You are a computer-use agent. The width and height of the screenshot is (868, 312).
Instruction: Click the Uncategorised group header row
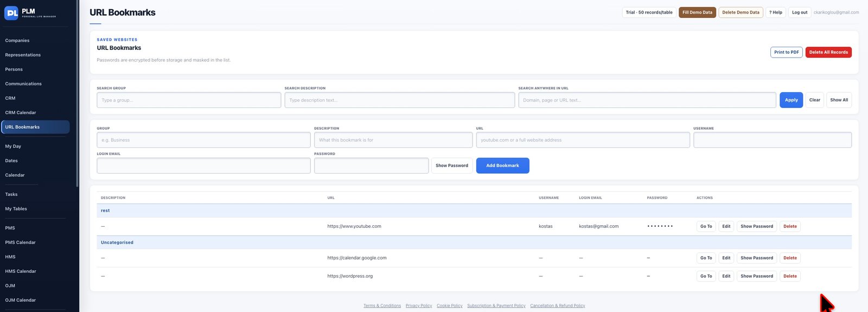tap(474, 243)
